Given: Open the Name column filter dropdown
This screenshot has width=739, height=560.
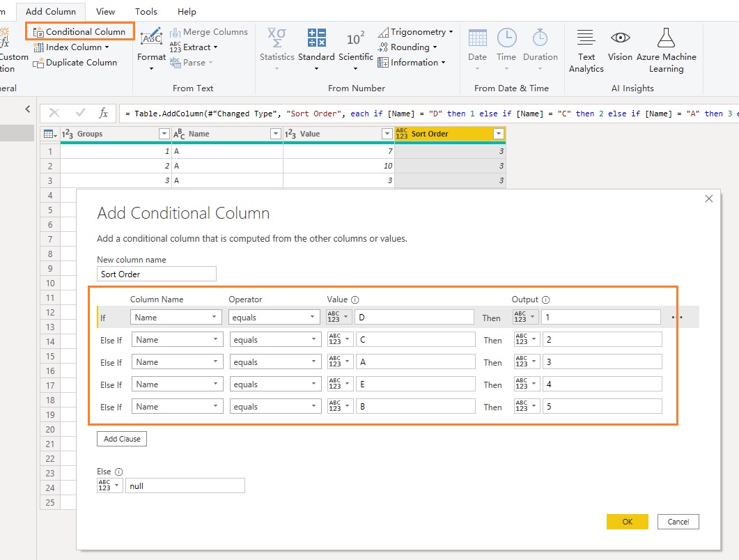Looking at the screenshot, I should tap(276, 134).
